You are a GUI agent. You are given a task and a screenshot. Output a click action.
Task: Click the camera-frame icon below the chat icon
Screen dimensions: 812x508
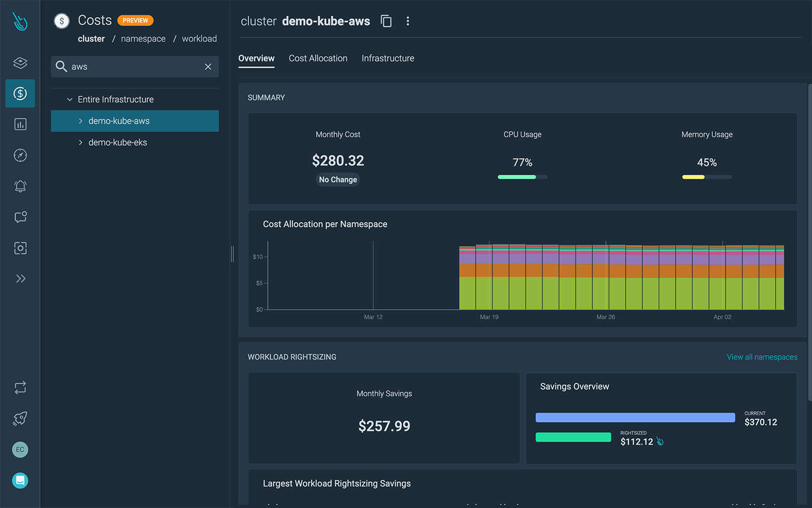tap(20, 248)
